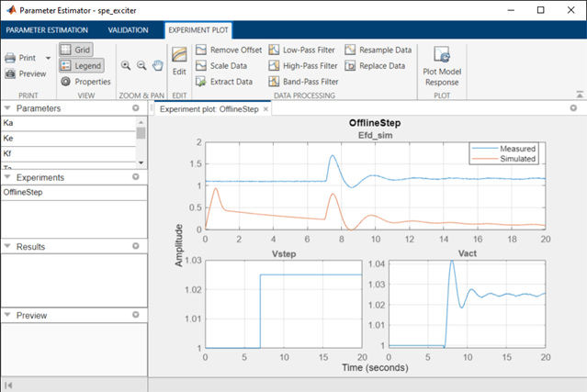The image size is (587, 392).
Task: Collapse the Parameters panel
Action: click(x=7, y=108)
